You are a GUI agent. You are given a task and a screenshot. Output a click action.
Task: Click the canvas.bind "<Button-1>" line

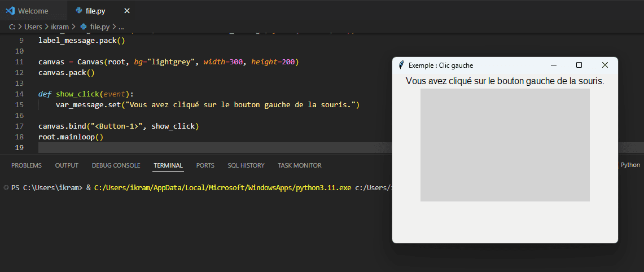pyautogui.click(x=119, y=126)
